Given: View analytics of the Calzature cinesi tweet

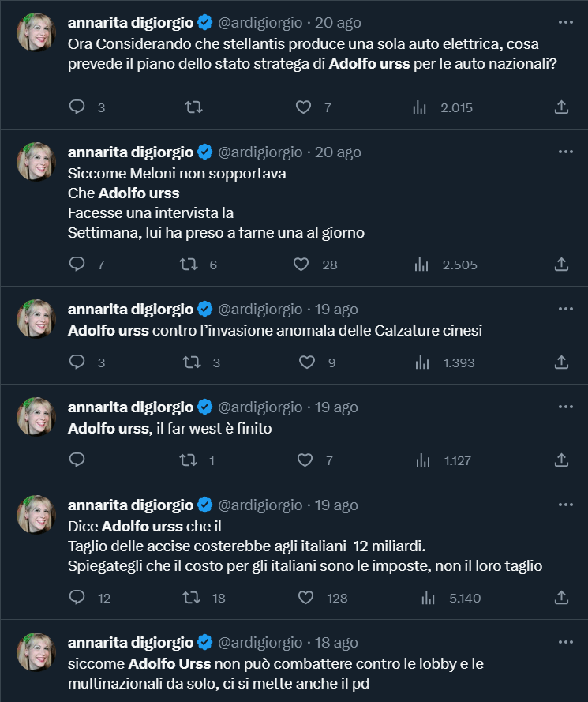Looking at the screenshot, I should click(422, 362).
